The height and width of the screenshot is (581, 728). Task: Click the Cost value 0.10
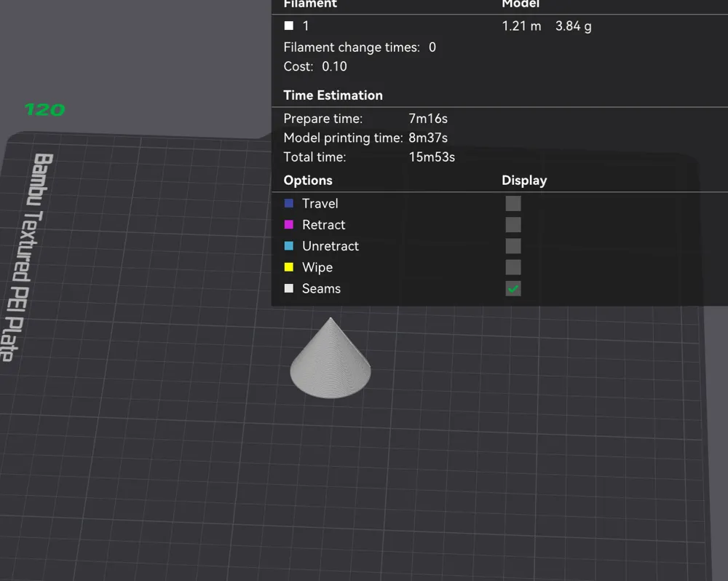[x=334, y=66]
